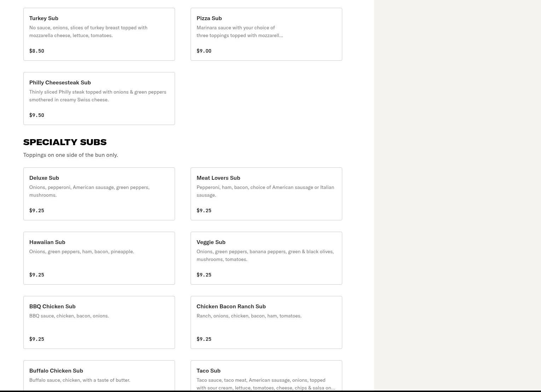The height and width of the screenshot is (392, 541).
Task: Pick the Veggie Sub item card
Action: [x=266, y=258]
